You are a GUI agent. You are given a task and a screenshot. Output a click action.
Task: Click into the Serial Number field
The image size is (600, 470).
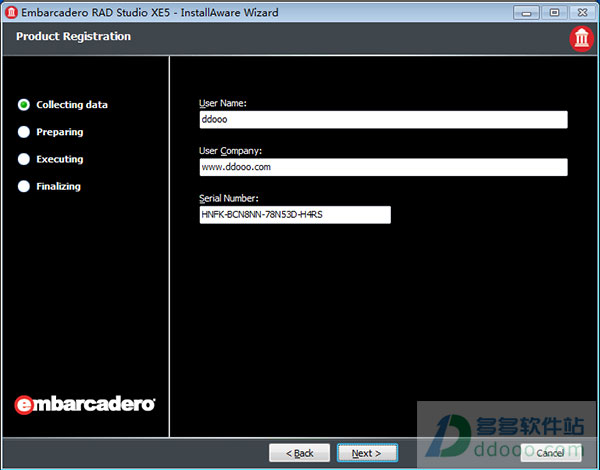coord(295,215)
